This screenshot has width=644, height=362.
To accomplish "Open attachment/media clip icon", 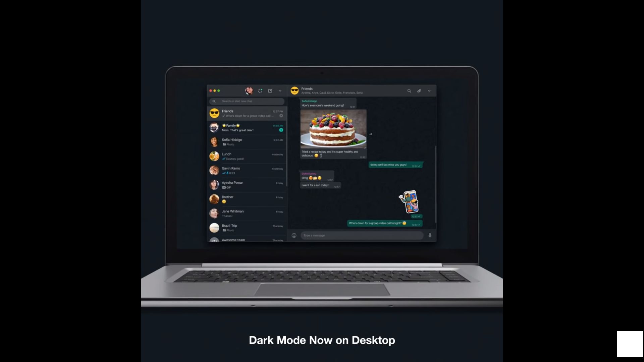I will [x=419, y=90].
